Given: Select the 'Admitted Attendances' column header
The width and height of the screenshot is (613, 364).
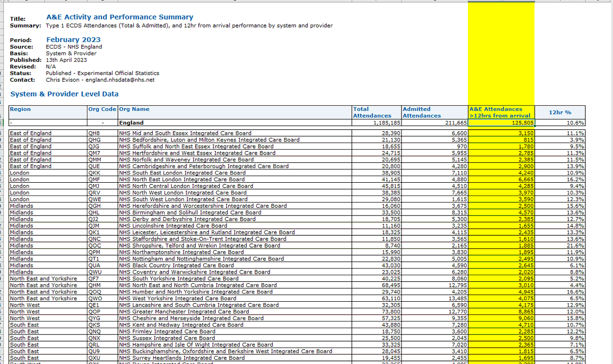Looking at the screenshot, I should (435, 112).
